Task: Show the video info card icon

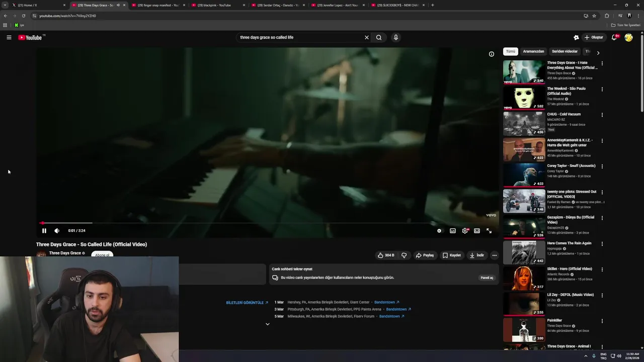Action: [492, 54]
